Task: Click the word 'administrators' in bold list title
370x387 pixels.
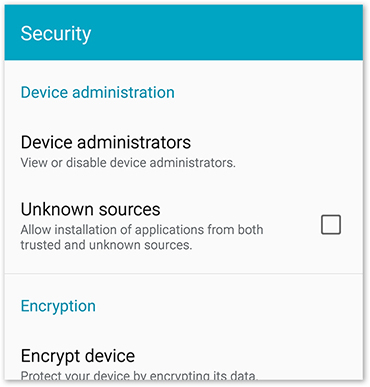Action: [134, 142]
